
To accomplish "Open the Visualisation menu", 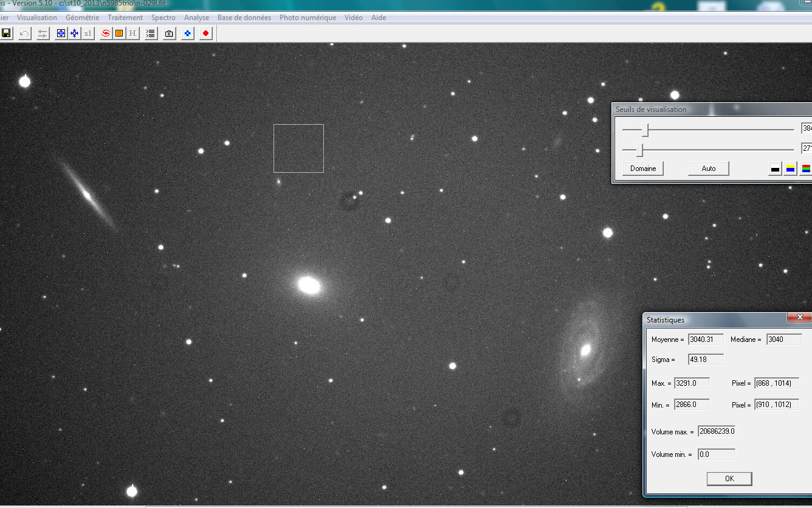I will [x=37, y=18].
